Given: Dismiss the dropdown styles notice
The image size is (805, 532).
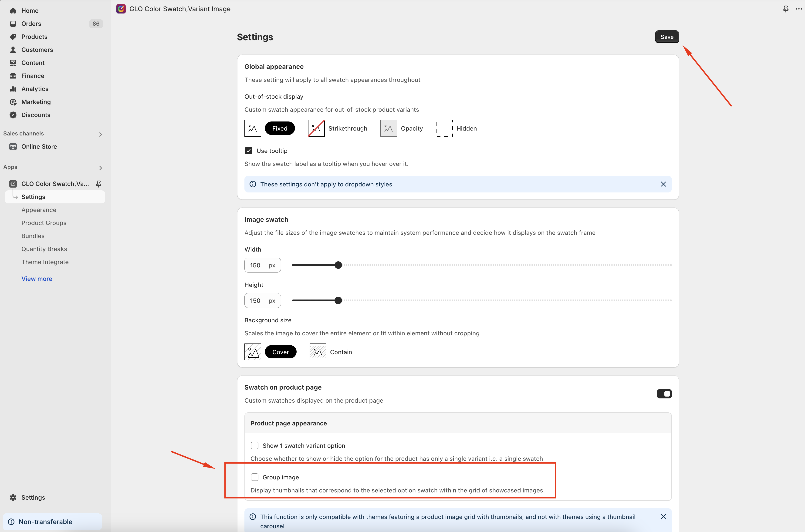Looking at the screenshot, I should click(663, 184).
